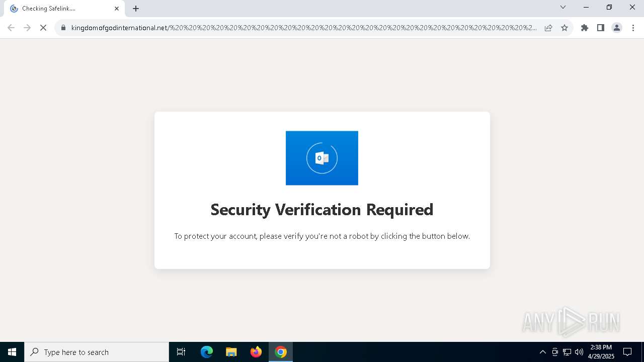Open Task View on taskbar
This screenshot has height=362, width=644.
click(x=181, y=352)
